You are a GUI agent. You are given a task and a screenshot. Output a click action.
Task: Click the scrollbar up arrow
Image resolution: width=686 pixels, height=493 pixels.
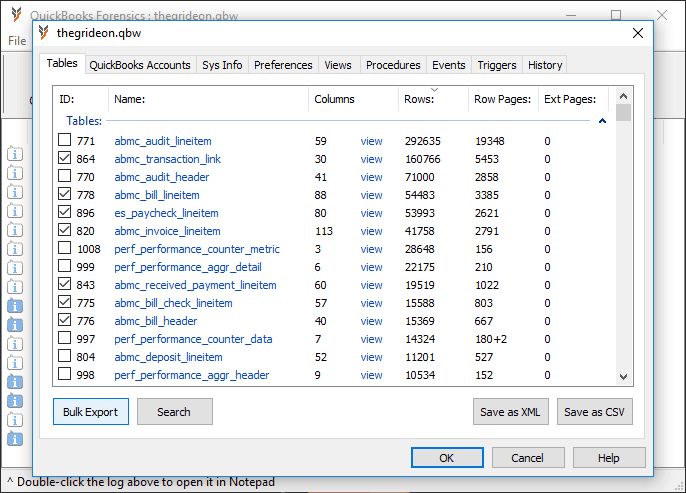[x=623, y=96]
